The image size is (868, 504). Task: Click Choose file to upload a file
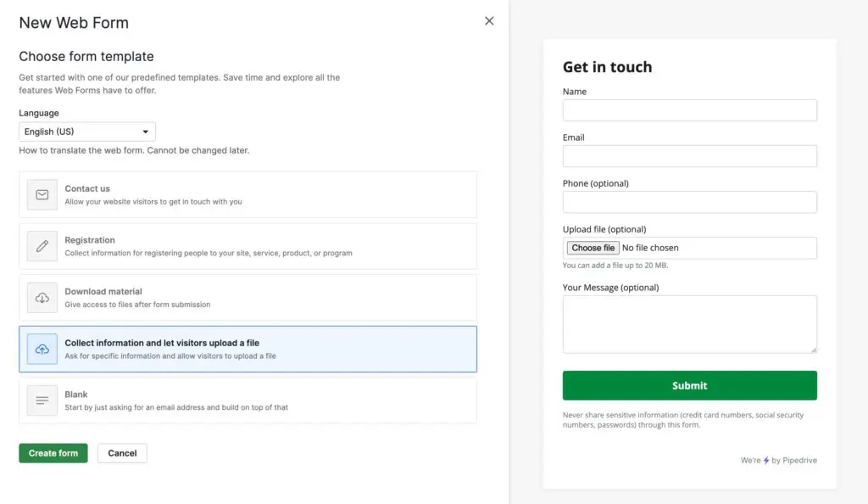[592, 247]
